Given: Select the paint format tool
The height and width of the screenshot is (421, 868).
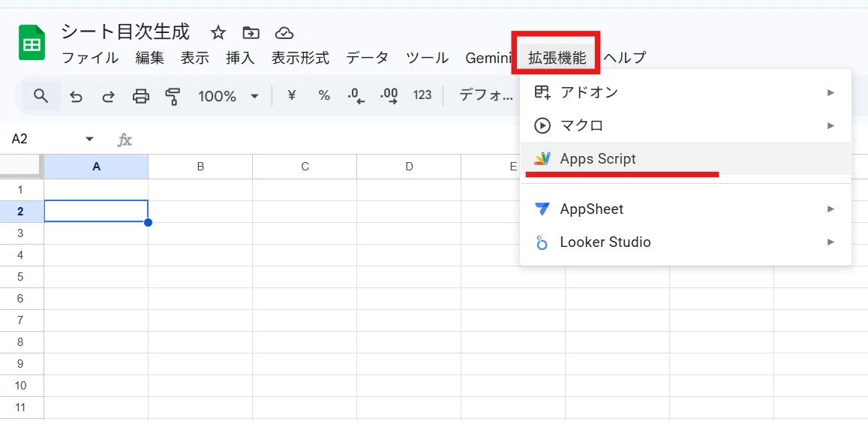Looking at the screenshot, I should coord(173,96).
